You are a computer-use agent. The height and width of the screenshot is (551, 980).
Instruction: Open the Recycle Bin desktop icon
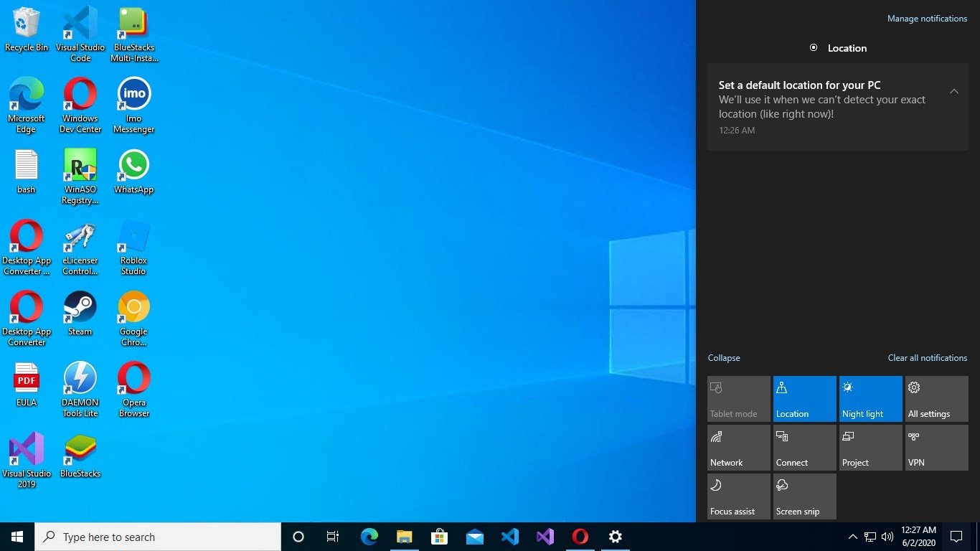point(27,30)
